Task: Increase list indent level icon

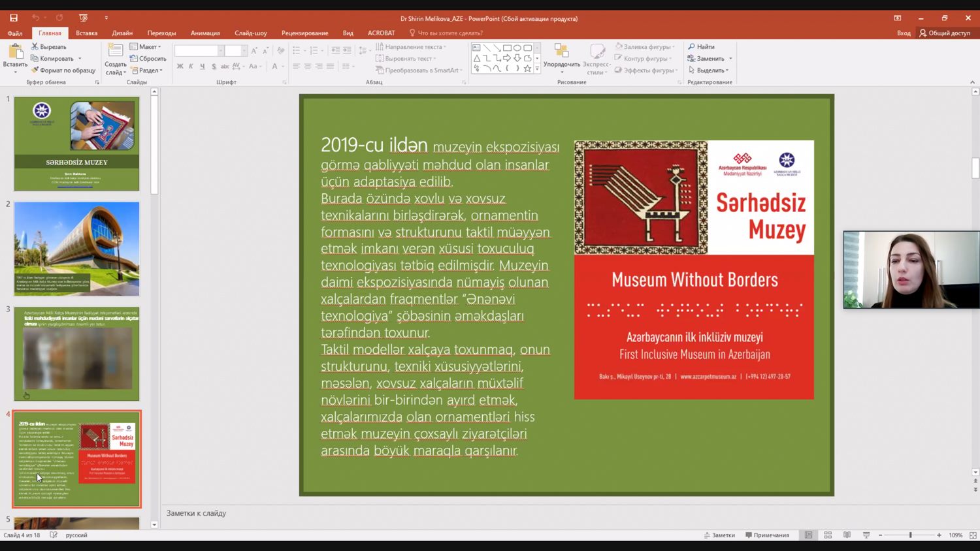Action: pyautogui.click(x=346, y=50)
